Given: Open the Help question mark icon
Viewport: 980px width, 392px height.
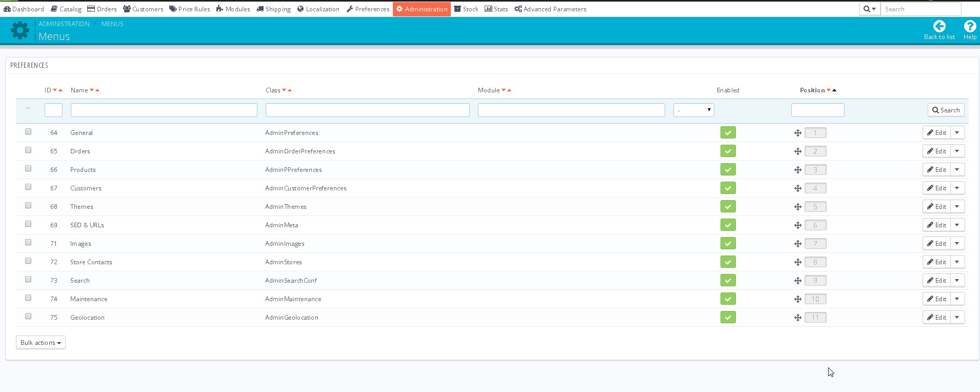Looking at the screenshot, I should coord(970,26).
